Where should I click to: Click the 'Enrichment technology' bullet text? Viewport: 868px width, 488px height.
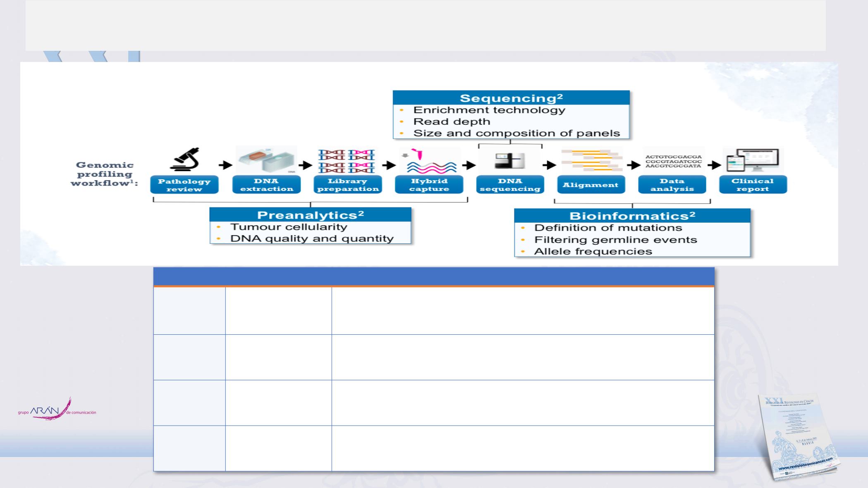[x=489, y=110]
